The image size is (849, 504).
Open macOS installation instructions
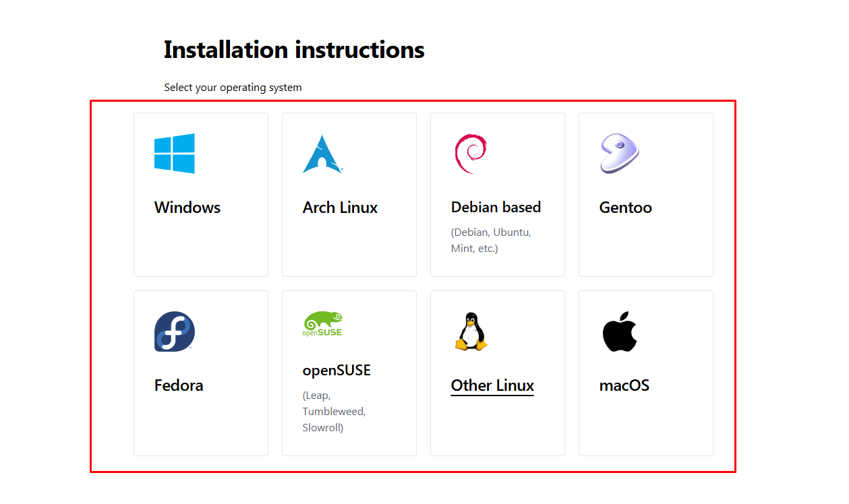(624, 385)
